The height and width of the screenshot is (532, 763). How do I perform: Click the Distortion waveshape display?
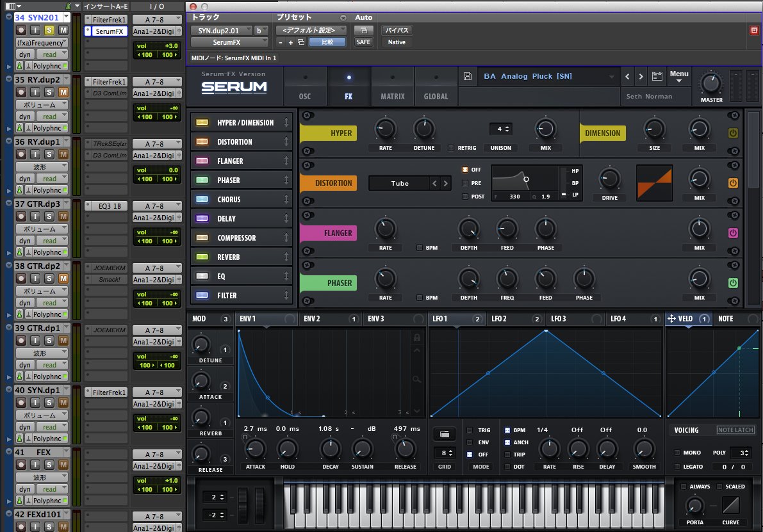pos(655,183)
